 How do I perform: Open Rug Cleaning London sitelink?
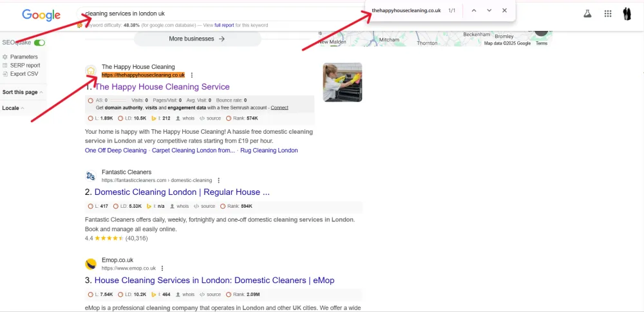269,151
